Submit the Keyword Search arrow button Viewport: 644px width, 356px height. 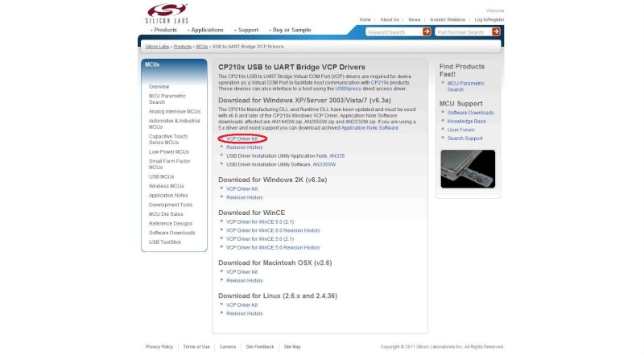tap(427, 31)
